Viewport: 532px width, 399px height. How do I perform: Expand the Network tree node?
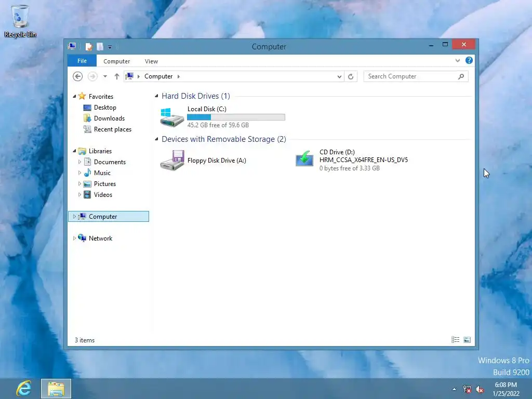(x=74, y=238)
